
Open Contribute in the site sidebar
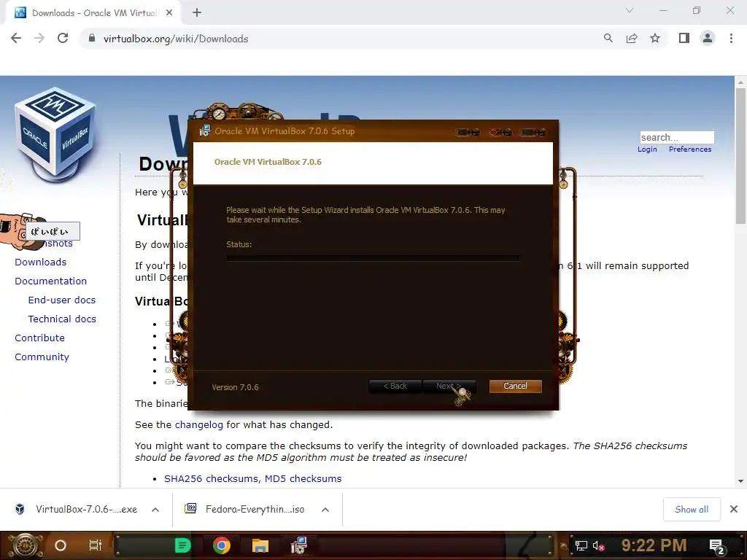click(39, 338)
